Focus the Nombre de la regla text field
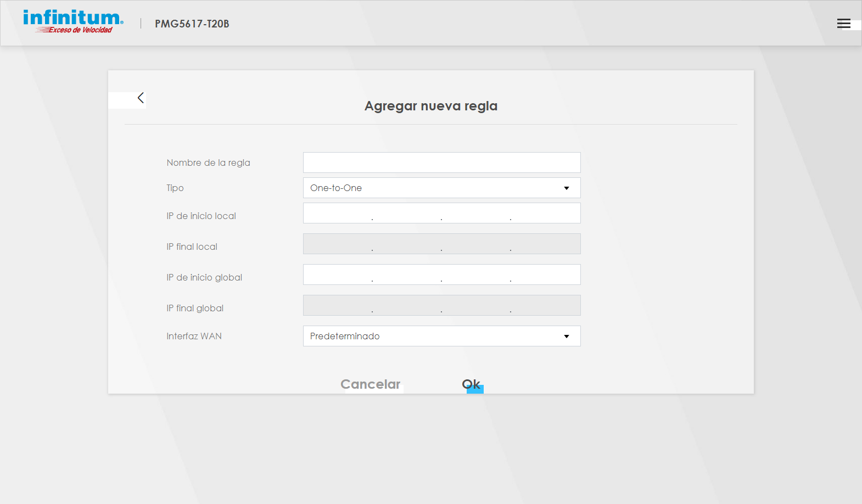The height and width of the screenshot is (504, 862). tap(441, 163)
